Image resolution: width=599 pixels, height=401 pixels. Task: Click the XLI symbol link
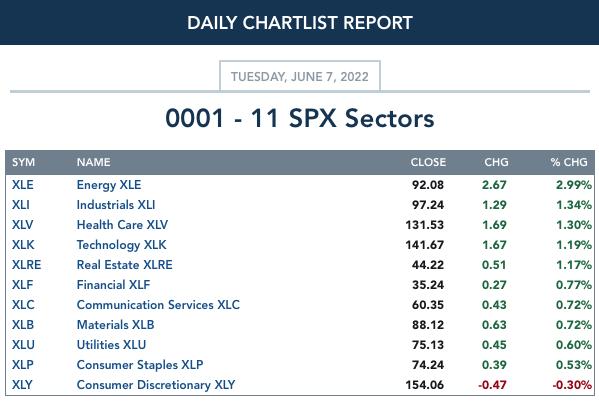tap(21, 205)
